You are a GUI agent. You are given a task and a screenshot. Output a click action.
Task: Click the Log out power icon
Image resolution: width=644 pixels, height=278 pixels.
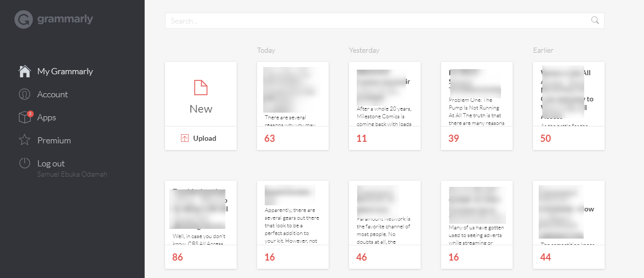click(25, 163)
